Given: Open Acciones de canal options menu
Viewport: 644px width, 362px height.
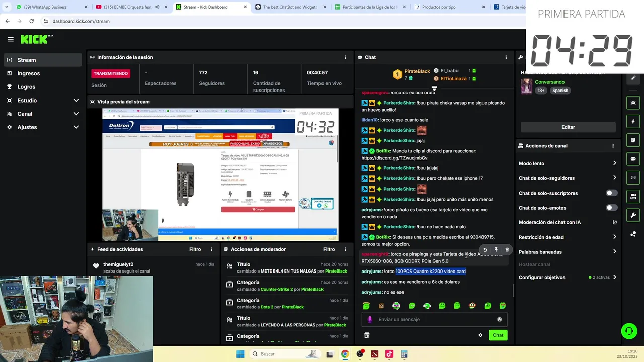Looking at the screenshot, I should coord(613,146).
